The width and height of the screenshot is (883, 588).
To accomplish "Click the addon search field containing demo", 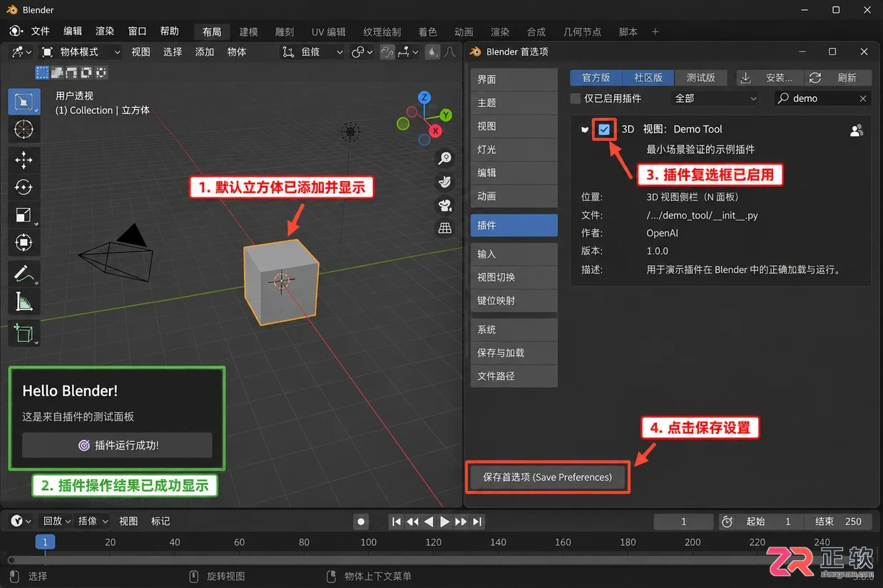I will click(823, 98).
